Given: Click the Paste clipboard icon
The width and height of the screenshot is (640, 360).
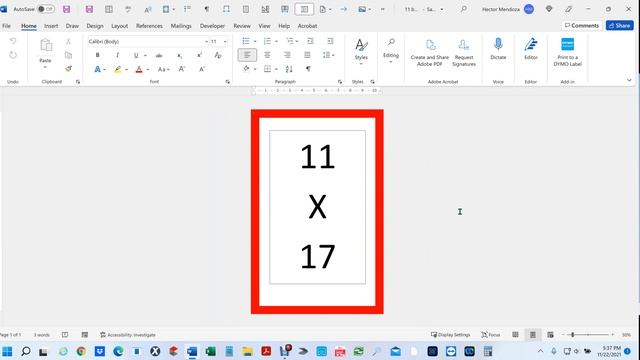Looking at the screenshot, I should tap(45, 45).
